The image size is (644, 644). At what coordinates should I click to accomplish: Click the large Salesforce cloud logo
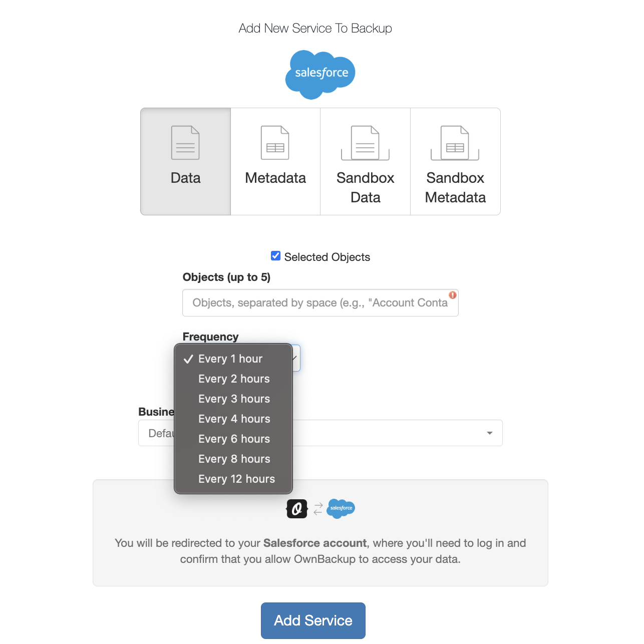(x=320, y=75)
